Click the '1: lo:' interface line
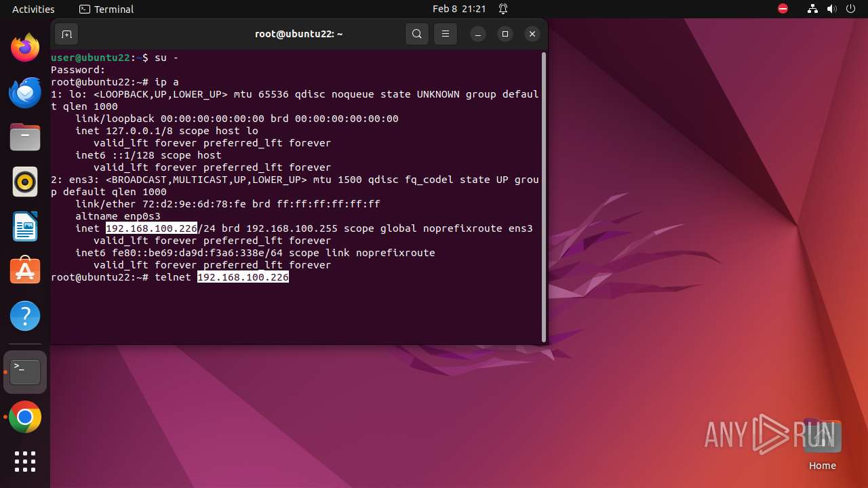The height and width of the screenshot is (488, 868). (295, 100)
